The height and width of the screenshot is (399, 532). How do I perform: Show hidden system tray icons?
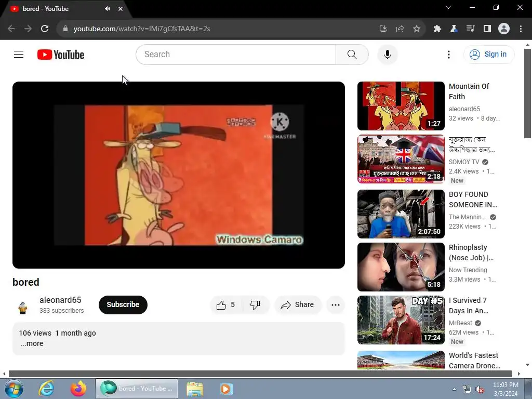454,389
